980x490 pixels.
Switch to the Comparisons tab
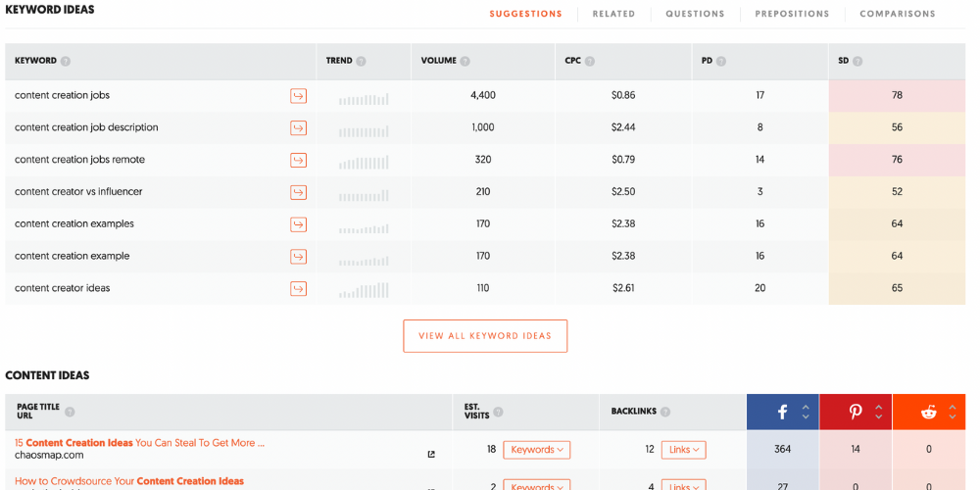pyautogui.click(x=898, y=14)
